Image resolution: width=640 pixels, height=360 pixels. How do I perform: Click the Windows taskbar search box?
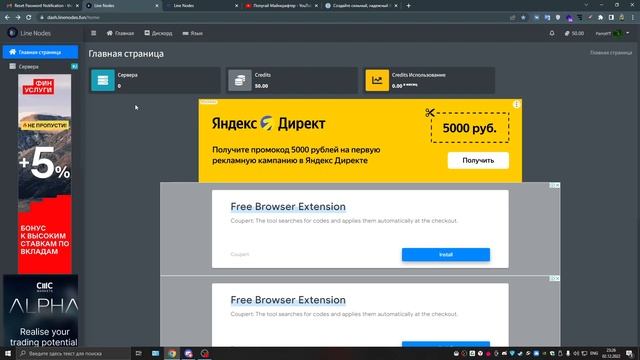point(73,353)
